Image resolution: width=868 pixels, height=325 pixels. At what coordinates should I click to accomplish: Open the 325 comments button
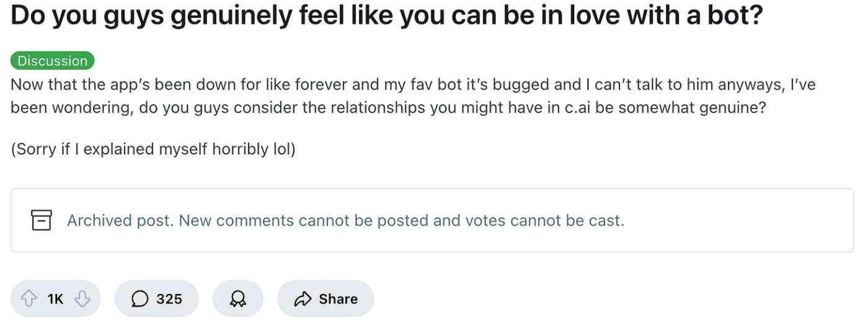(156, 299)
